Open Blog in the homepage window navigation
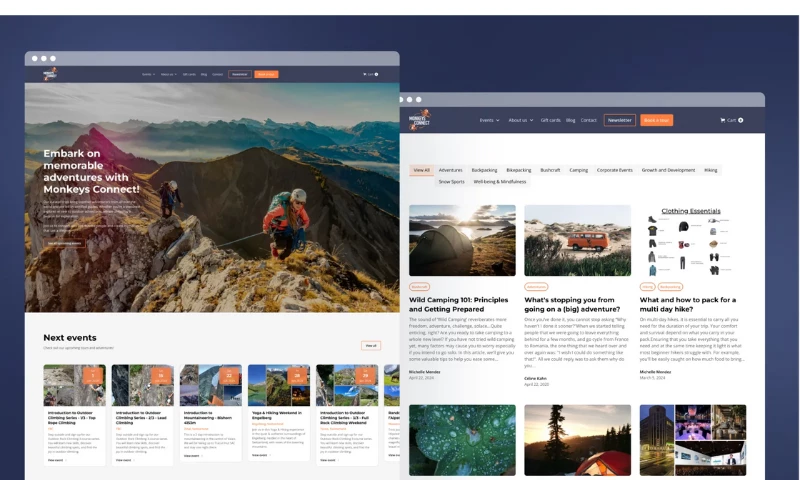Image resolution: width=800 pixels, height=480 pixels. 204,74
